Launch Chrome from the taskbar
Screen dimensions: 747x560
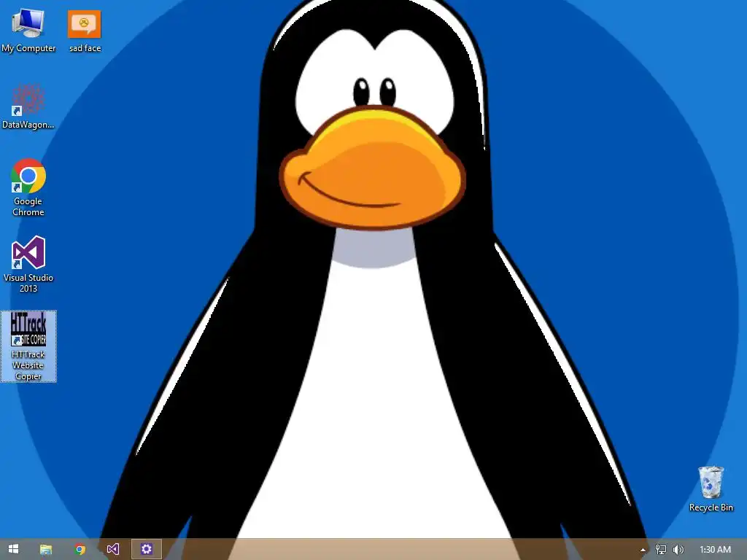[80, 550]
